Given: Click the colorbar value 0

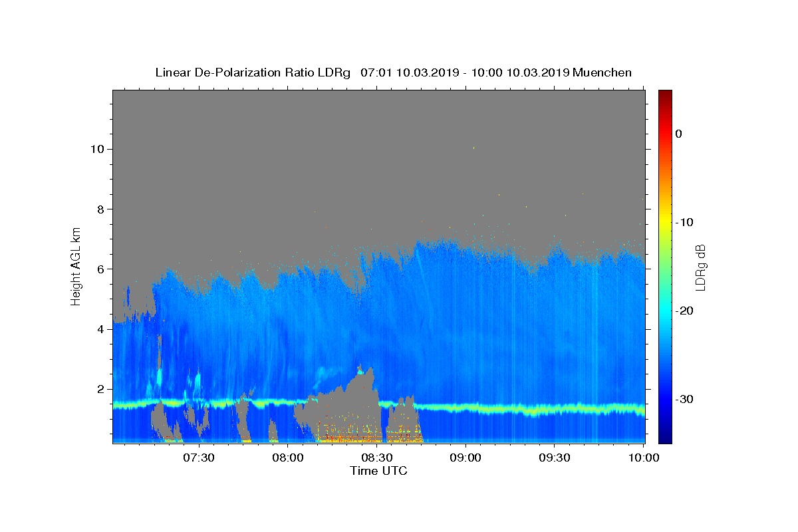Looking at the screenshot, I should [679, 134].
